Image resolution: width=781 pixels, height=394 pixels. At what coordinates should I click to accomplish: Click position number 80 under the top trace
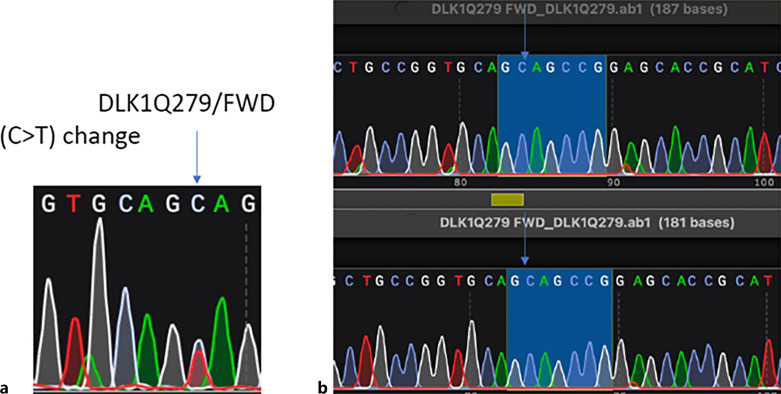click(461, 183)
